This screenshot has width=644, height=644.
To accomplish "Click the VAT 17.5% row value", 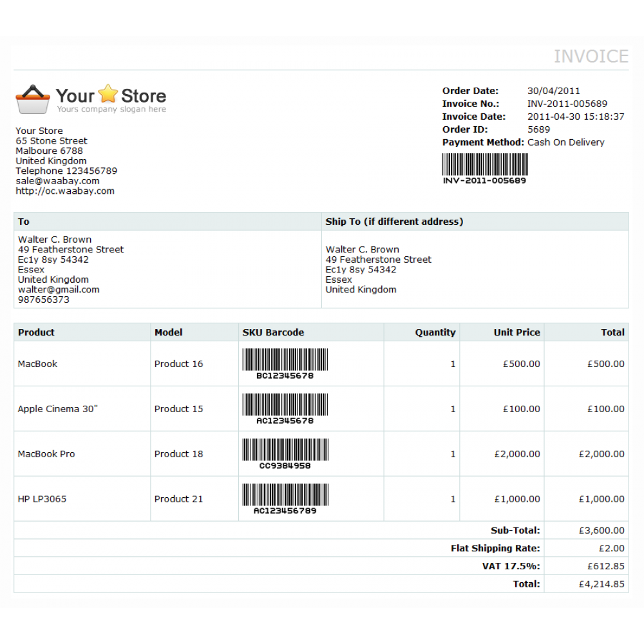I will (x=605, y=565).
